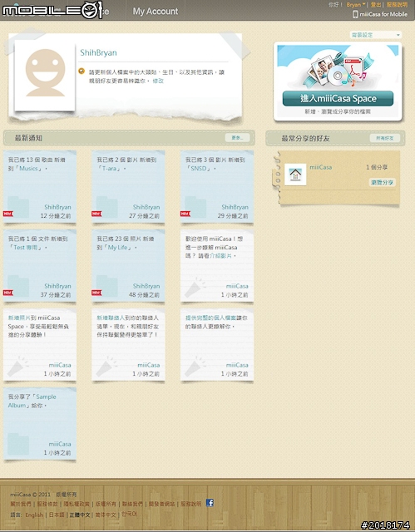Screen dimensions: 415x532
Task: Click the 最新通知 section heading
Action: pos(28,138)
